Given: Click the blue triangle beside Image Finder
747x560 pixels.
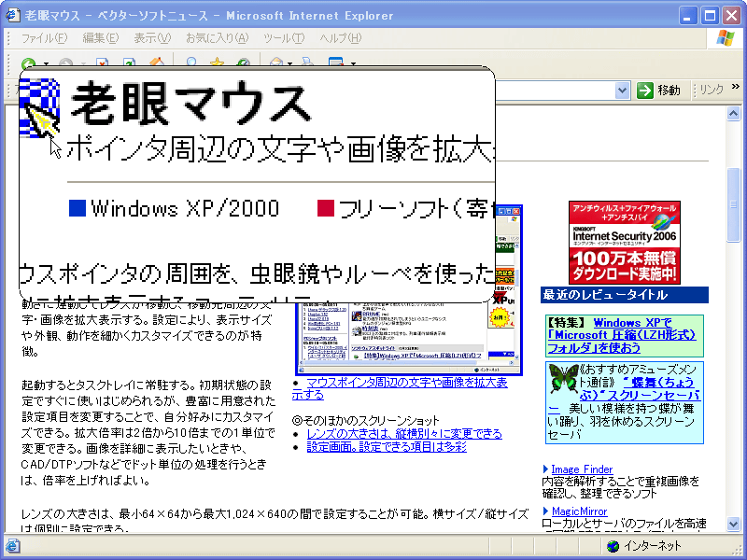Looking at the screenshot, I should pos(545,469).
